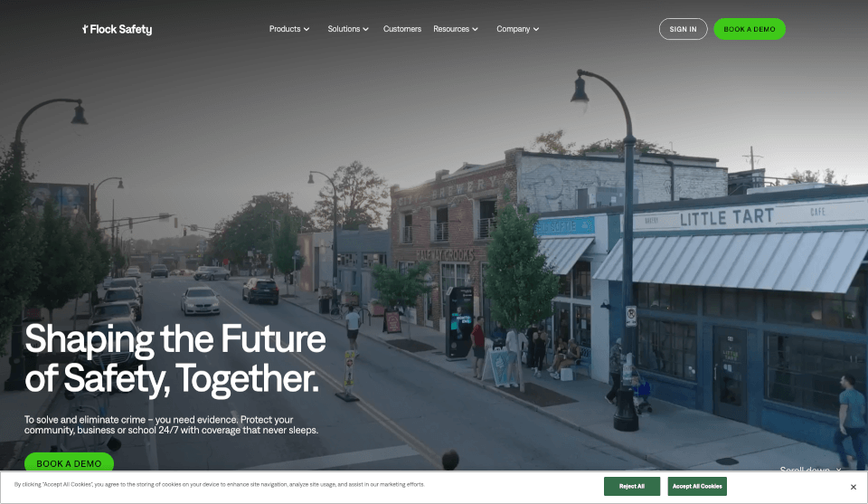Close the cookie consent banner

pyautogui.click(x=853, y=487)
